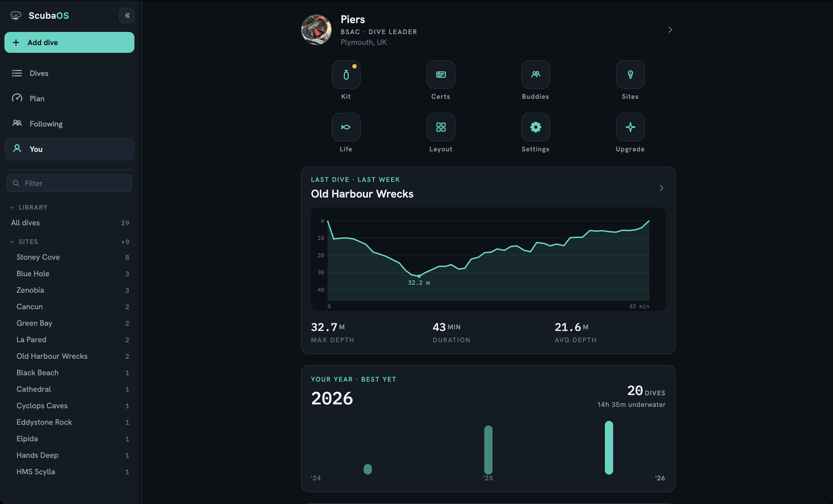Select Blue Hole site
833x504 pixels.
pos(69,274)
